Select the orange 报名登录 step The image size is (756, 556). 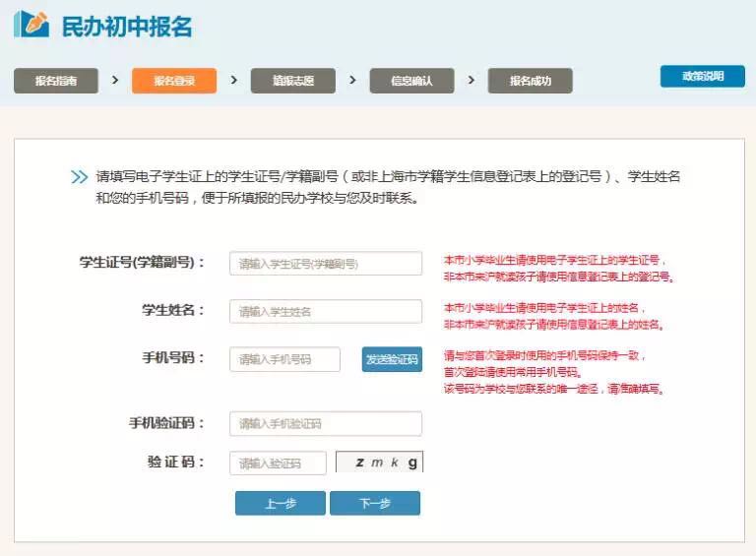pyautogui.click(x=174, y=81)
